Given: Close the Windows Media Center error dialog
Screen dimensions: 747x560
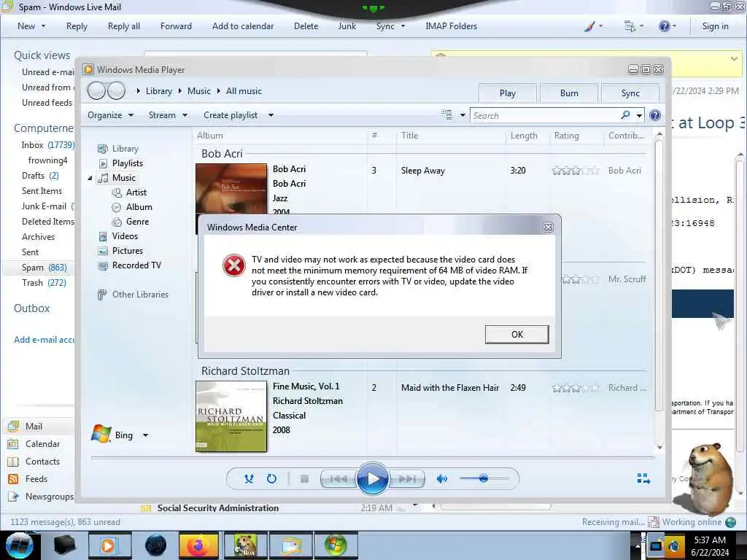Looking at the screenshot, I should [x=549, y=227].
